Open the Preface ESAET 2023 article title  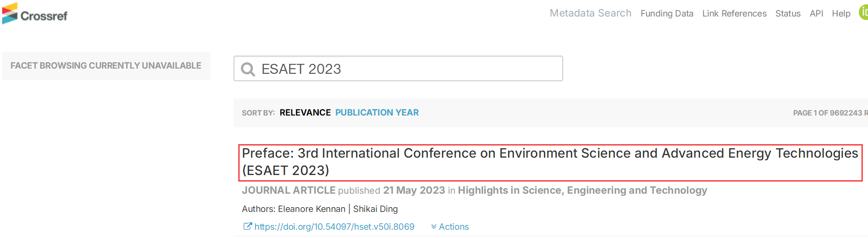pos(550,162)
